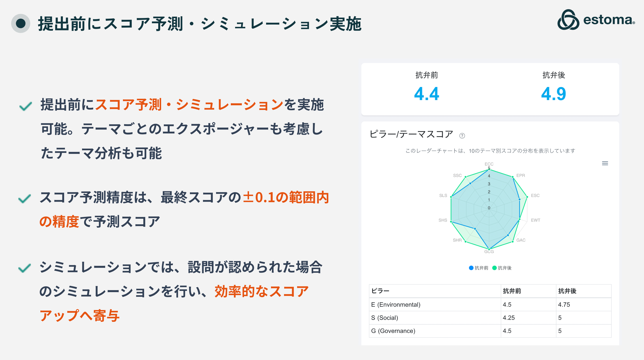Click the estoma logo emblem
The image size is (644, 360).
pyautogui.click(x=568, y=20)
